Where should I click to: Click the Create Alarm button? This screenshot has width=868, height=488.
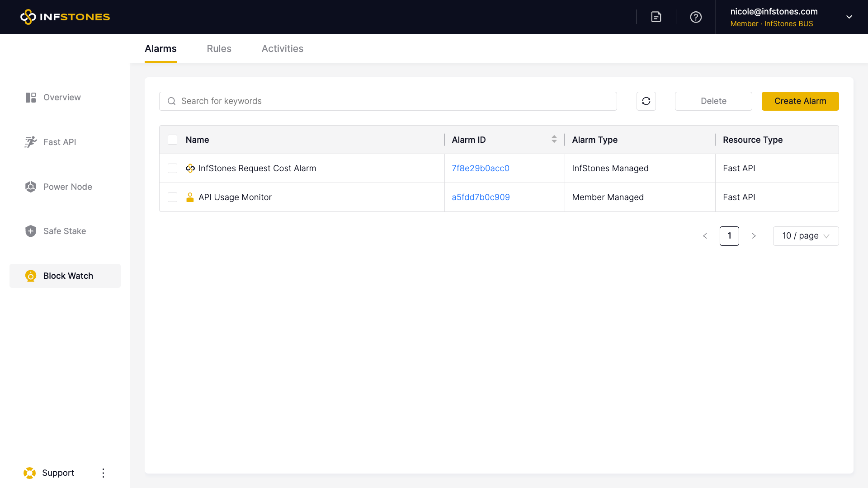pyautogui.click(x=800, y=101)
